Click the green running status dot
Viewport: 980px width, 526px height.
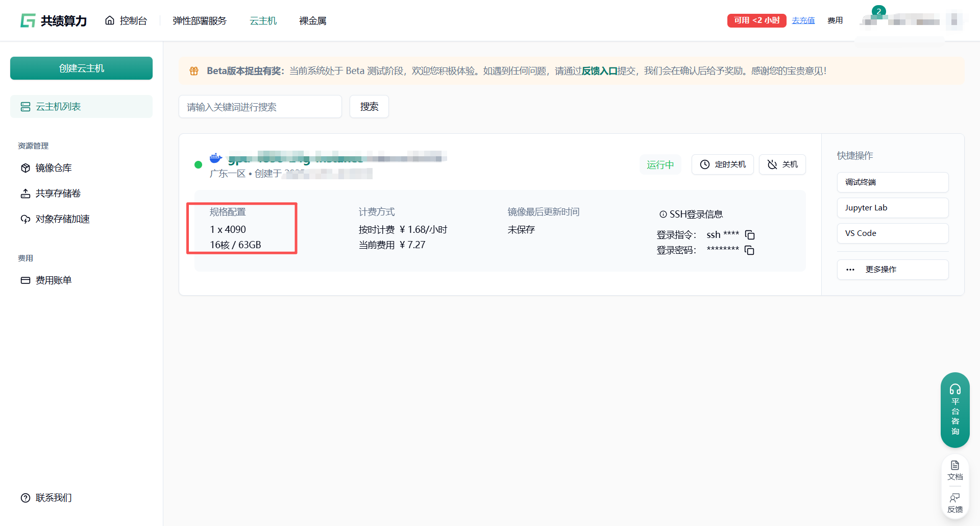pyautogui.click(x=198, y=164)
